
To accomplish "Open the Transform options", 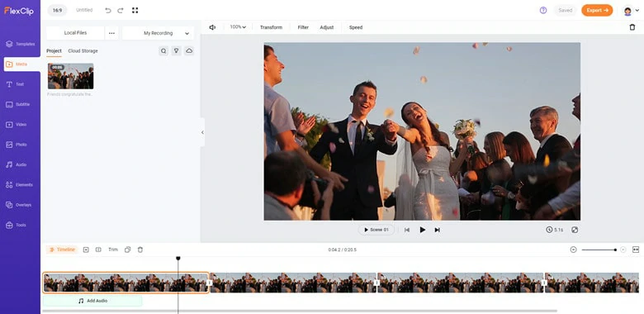I will coord(271,27).
